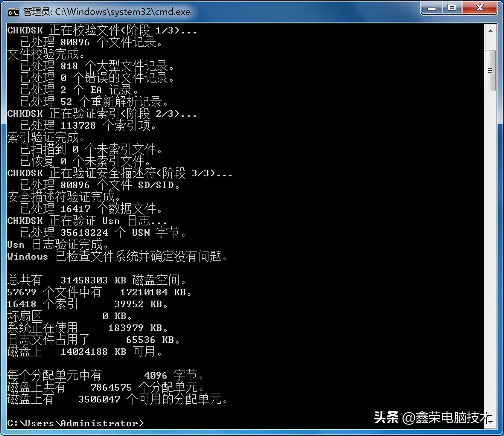Select the line '16418 个索引 39952 KB。'

(x=88, y=304)
